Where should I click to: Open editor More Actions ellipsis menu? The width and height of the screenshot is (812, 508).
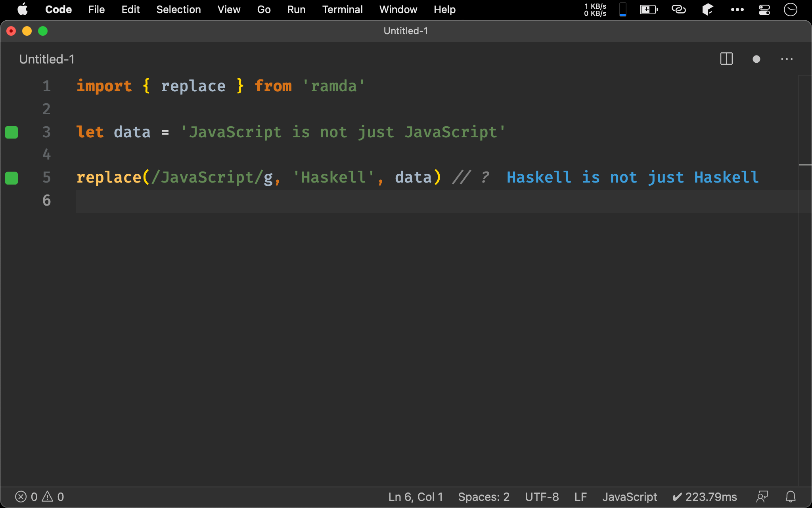787,59
